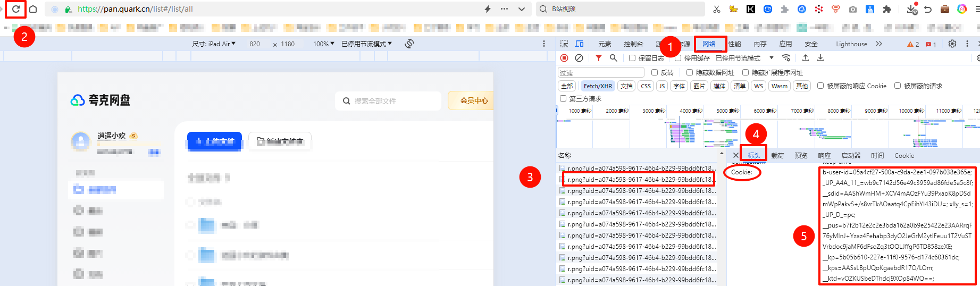Switch to 元素 tab

tap(605, 44)
